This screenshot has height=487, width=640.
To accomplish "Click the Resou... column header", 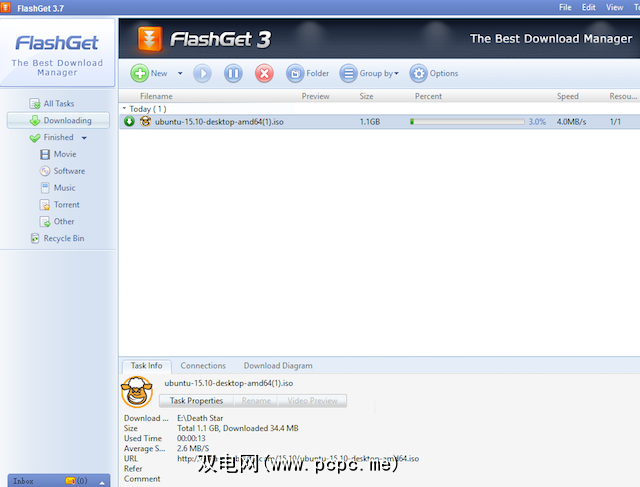I will (623, 96).
